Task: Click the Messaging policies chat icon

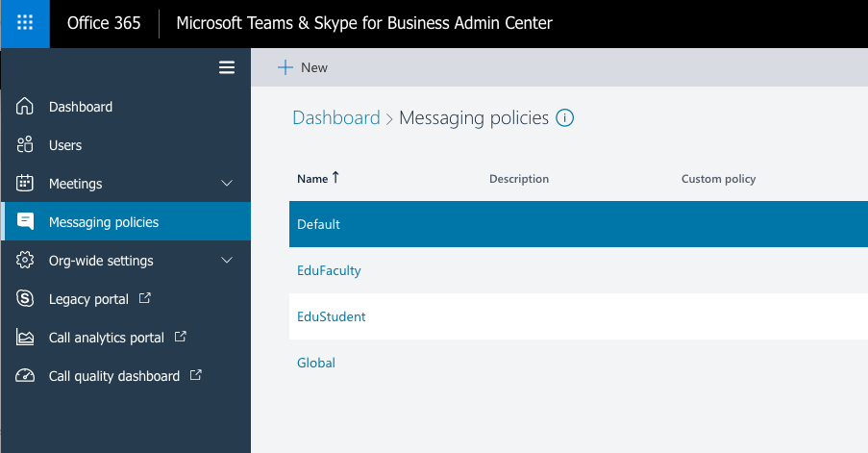Action: pyautogui.click(x=25, y=221)
